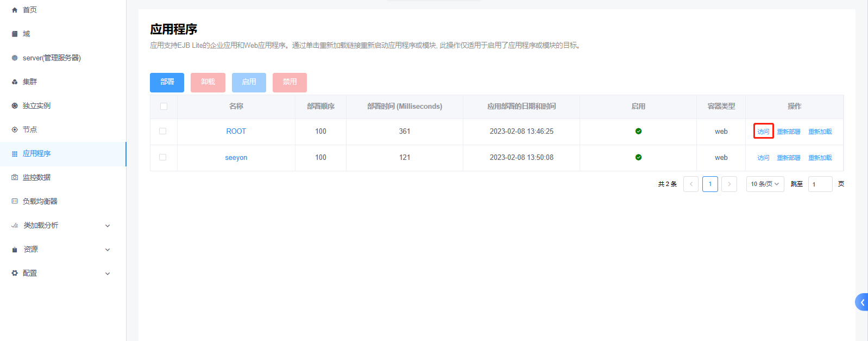Image resolution: width=868 pixels, height=341 pixels.
Task: Click the 部署顺序 column header
Action: tap(320, 106)
